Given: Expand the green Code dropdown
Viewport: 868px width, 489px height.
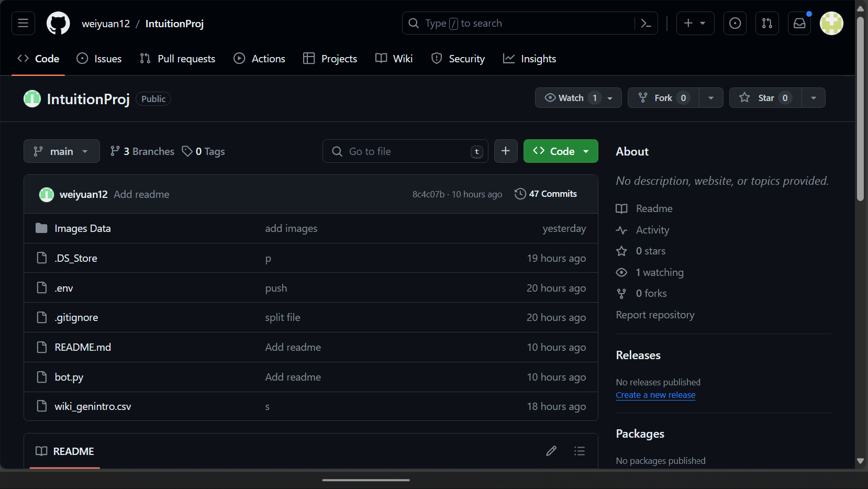Looking at the screenshot, I should tap(561, 151).
